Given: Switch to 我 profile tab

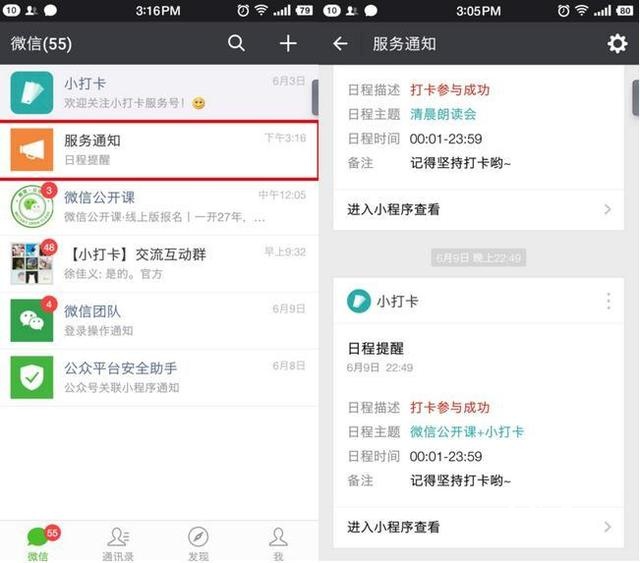Looking at the screenshot, I should coord(278,543).
